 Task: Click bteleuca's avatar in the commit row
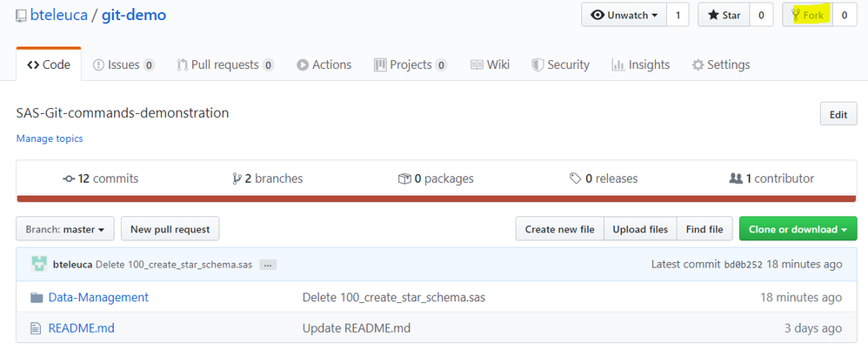click(x=40, y=264)
